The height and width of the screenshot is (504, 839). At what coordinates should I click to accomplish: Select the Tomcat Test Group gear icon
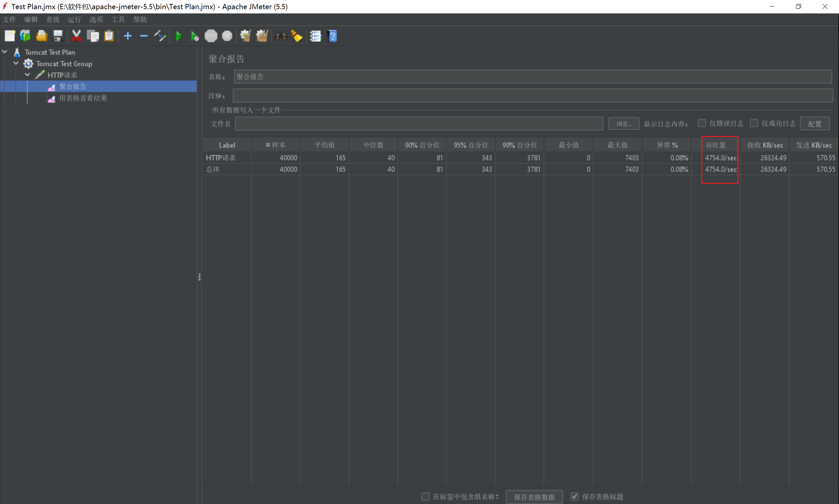point(28,64)
